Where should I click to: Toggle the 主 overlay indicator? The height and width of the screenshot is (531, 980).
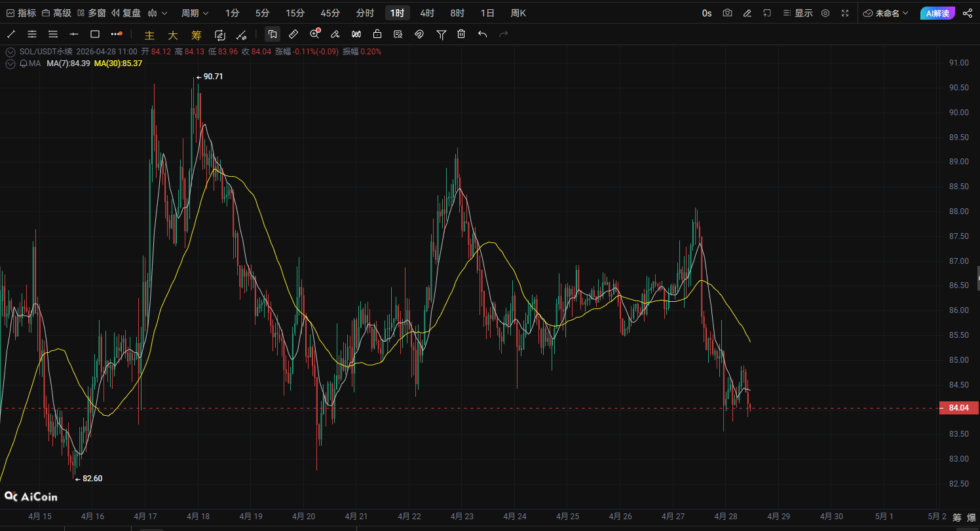(x=149, y=35)
